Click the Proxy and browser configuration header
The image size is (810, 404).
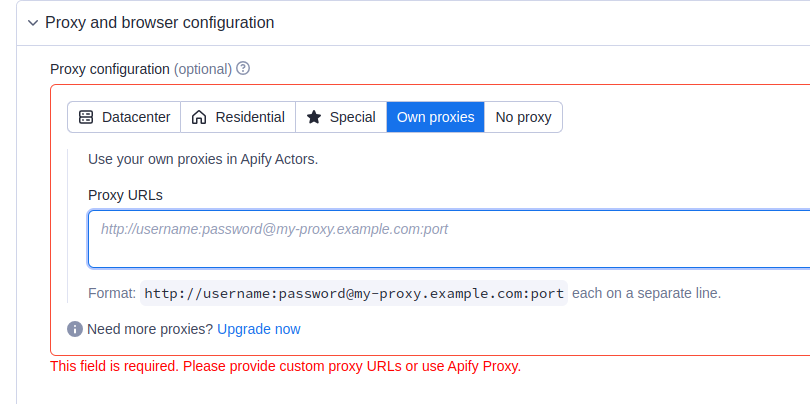coord(160,22)
